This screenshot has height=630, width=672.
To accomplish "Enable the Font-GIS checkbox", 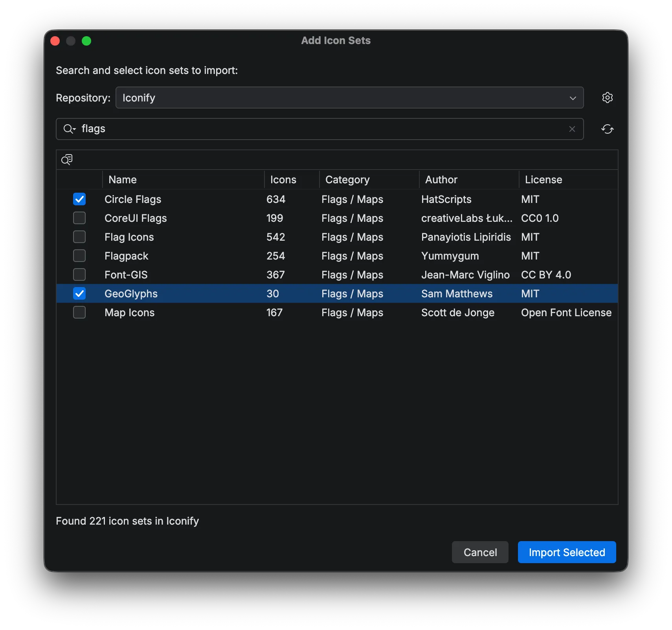I will (79, 274).
